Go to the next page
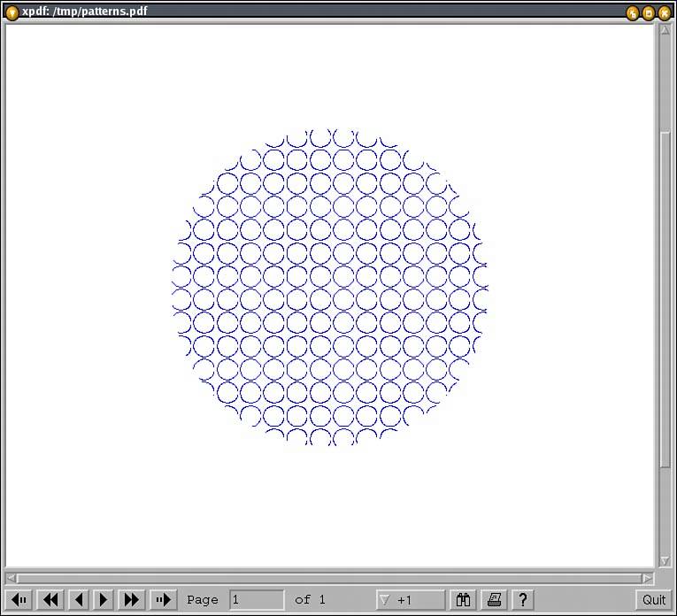The height and width of the screenshot is (616, 677). [104, 600]
